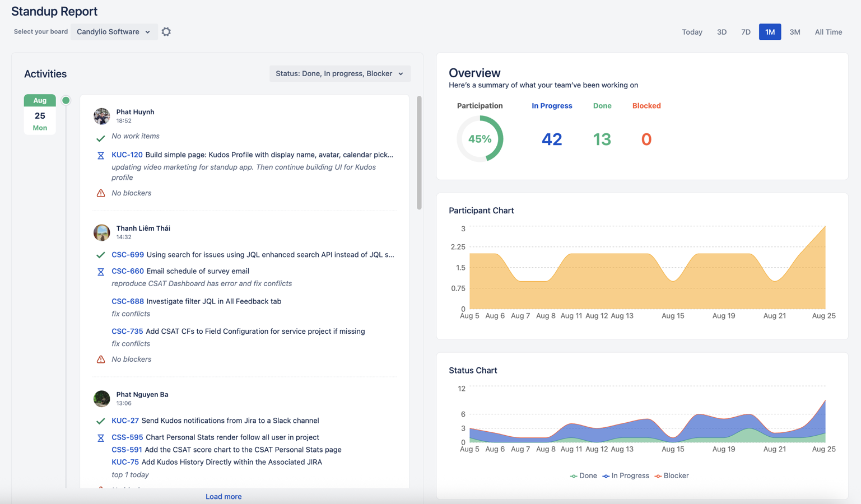The width and height of the screenshot is (861, 504).
Task: Click Load more activities link
Action: click(x=224, y=496)
